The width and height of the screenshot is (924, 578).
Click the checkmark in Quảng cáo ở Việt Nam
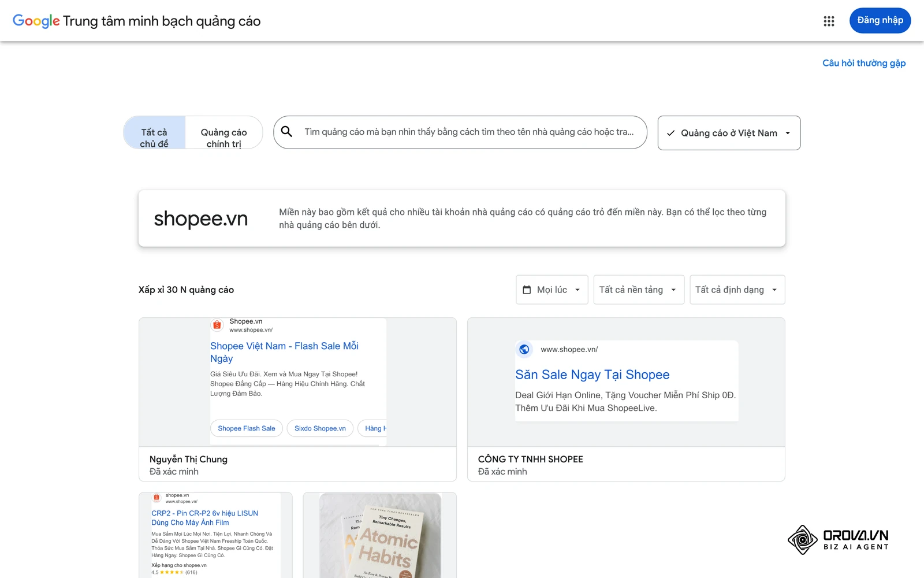[x=670, y=133]
